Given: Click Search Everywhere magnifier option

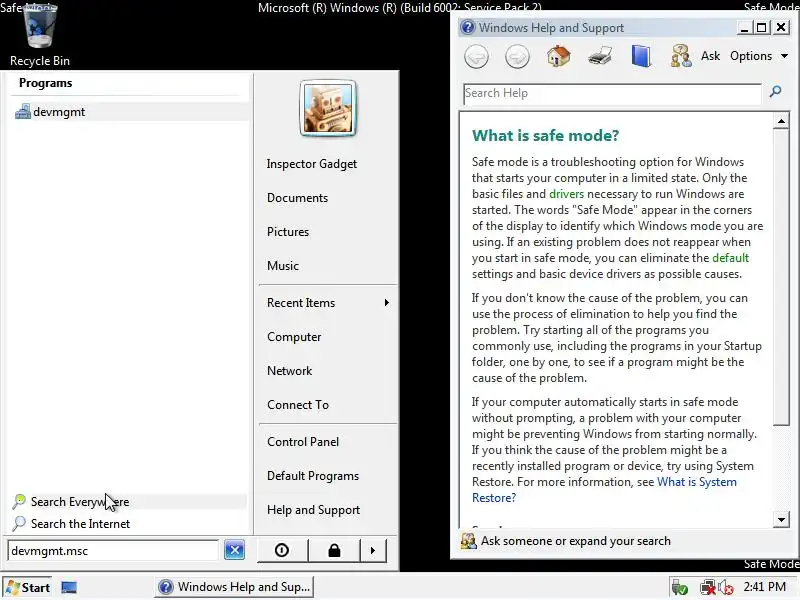Looking at the screenshot, I should pyautogui.click(x=129, y=502).
